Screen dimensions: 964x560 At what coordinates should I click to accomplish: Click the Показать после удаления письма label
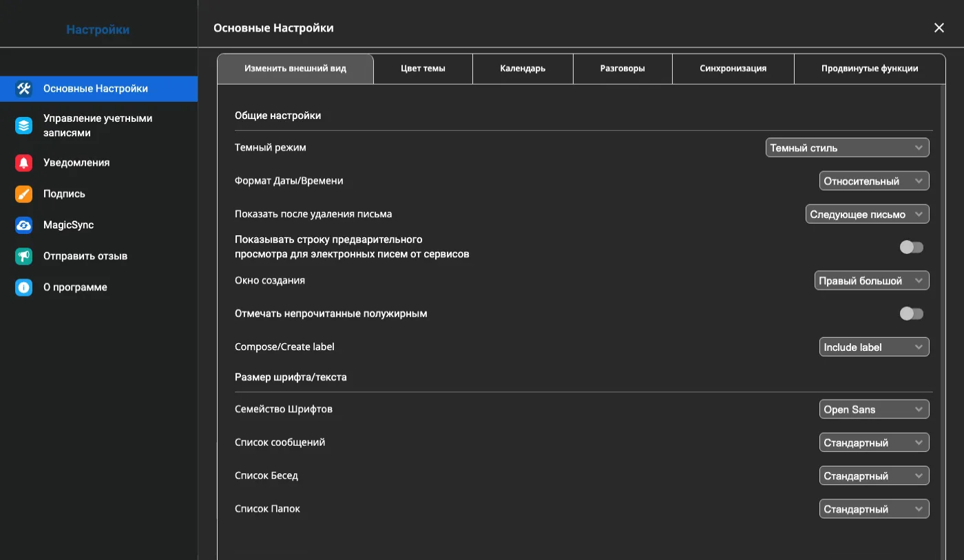[313, 214]
